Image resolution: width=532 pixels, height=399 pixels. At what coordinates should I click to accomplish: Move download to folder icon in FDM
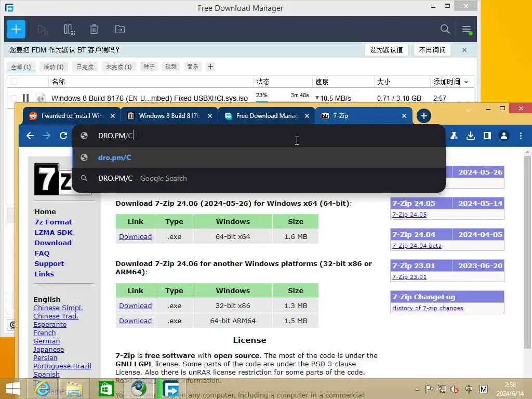click(x=120, y=29)
